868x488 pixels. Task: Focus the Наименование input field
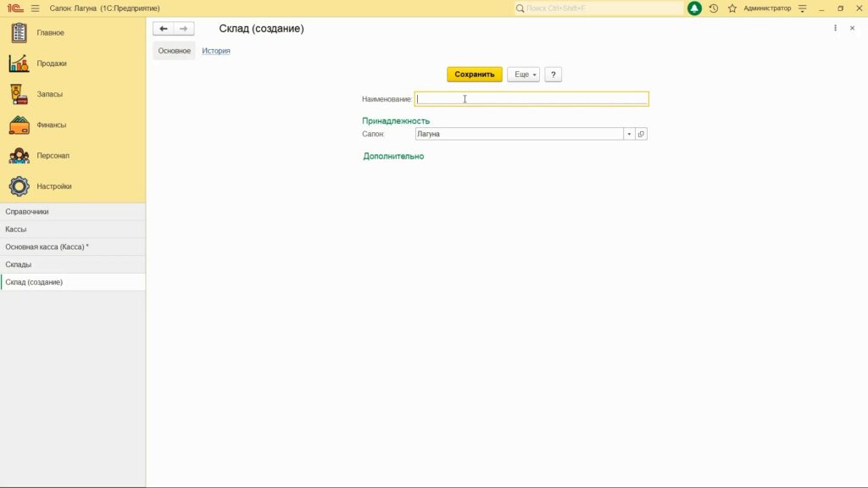point(531,99)
